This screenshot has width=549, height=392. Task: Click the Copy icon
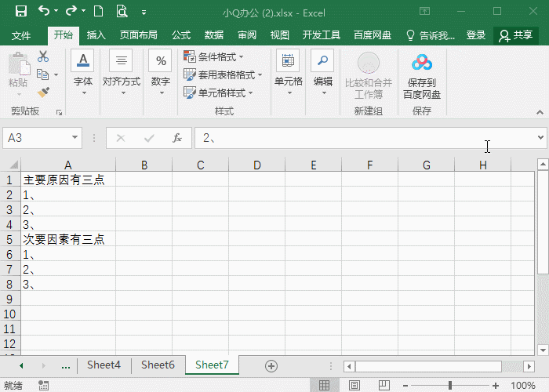pyautogui.click(x=42, y=74)
